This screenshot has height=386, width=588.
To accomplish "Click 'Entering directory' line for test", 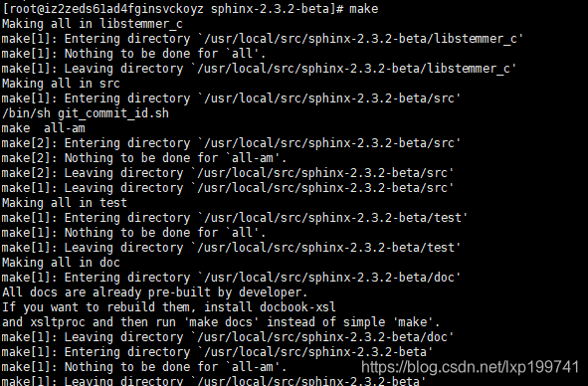I will [x=235, y=218].
